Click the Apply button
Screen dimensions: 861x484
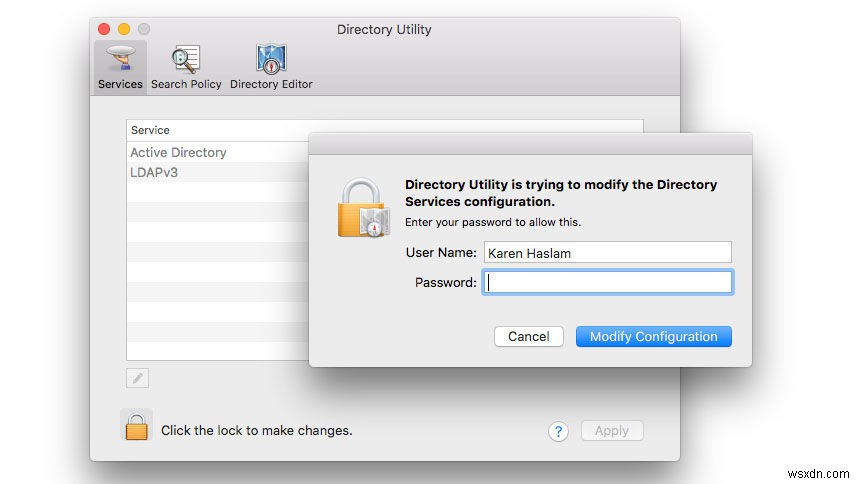tap(611, 431)
